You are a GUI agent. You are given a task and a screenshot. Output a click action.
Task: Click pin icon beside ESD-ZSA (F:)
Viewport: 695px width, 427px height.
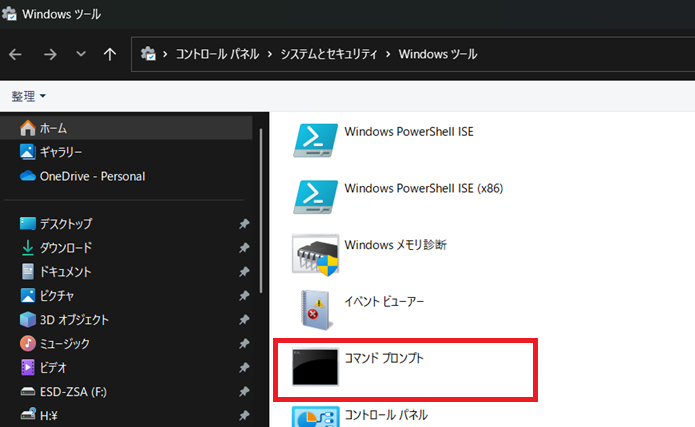244,392
